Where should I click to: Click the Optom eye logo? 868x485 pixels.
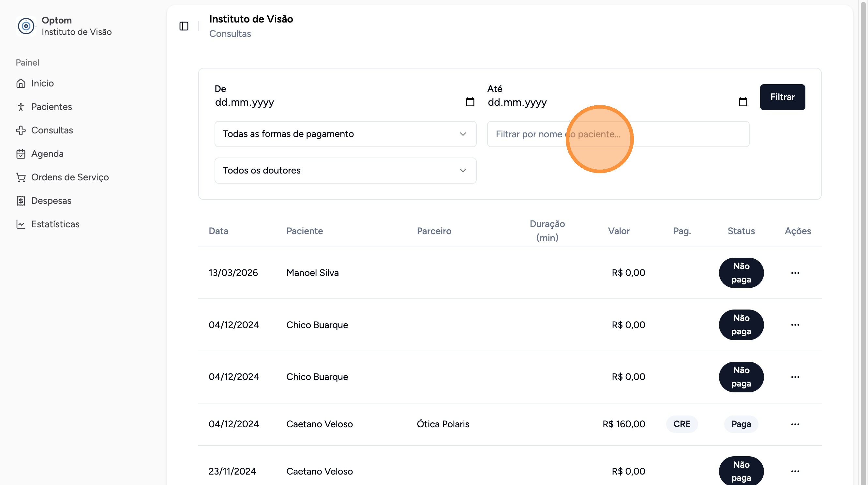(x=26, y=26)
